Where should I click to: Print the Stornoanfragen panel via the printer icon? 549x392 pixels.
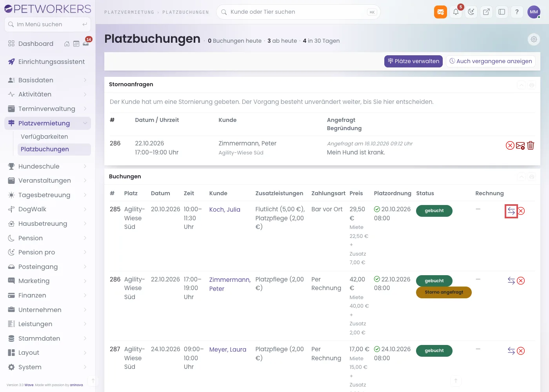[x=532, y=85]
